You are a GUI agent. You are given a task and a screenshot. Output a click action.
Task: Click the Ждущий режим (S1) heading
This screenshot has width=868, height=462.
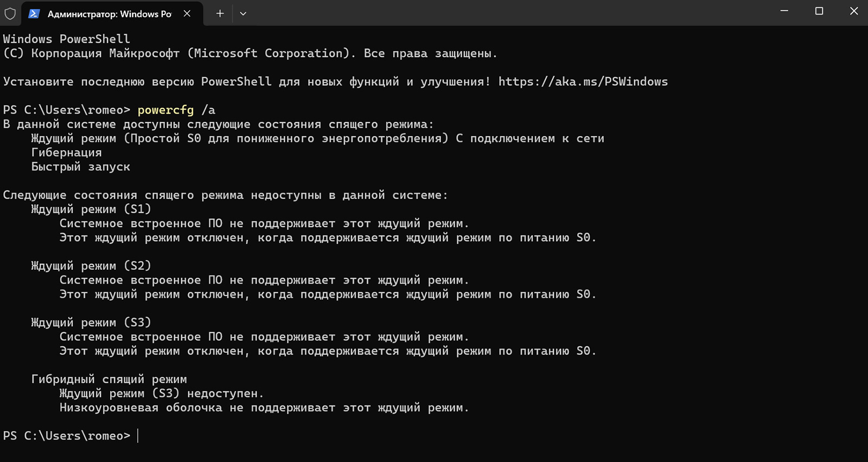click(91, 210)
